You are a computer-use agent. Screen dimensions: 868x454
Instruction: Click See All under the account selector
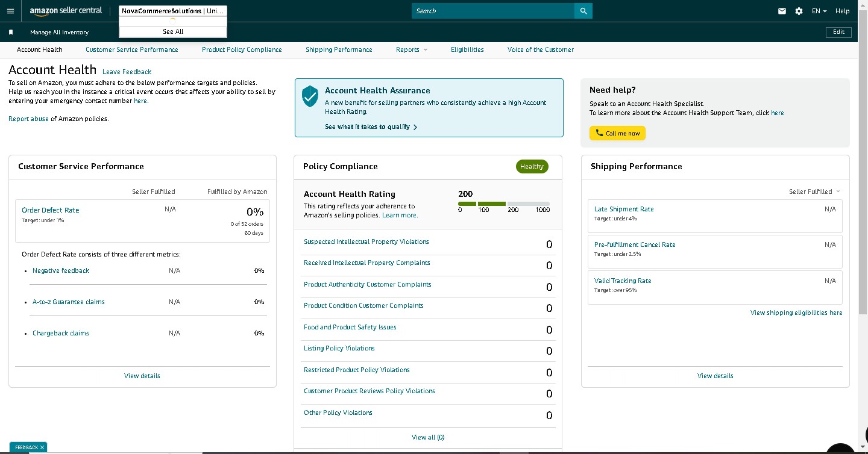point(173,31)
